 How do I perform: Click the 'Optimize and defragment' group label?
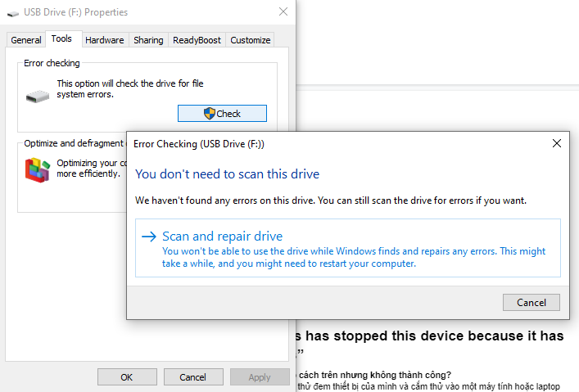(74, 143)
